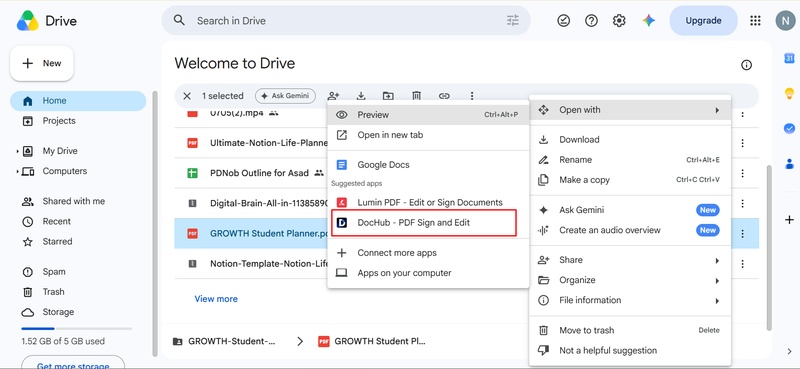Click the Upgrade button
Screen dimensions: 800x369
(x=703, y=20)
